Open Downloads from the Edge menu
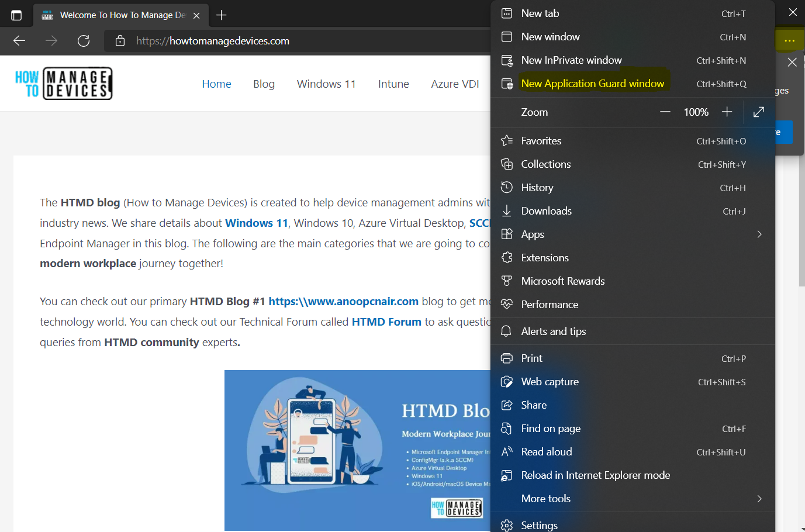Image resolution: width=805 pixels, height=532 pixels. [546, 210]
